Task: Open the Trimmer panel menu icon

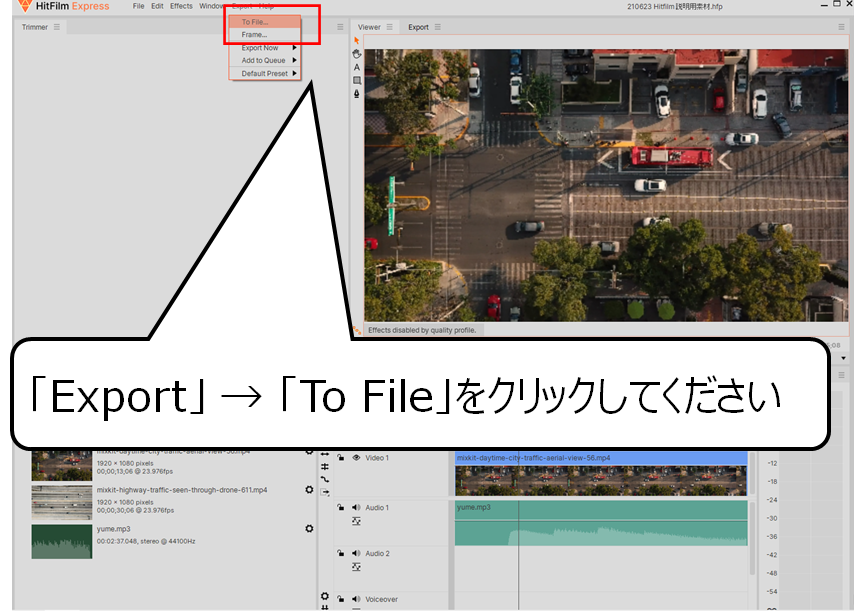Action: coord(57,27)
